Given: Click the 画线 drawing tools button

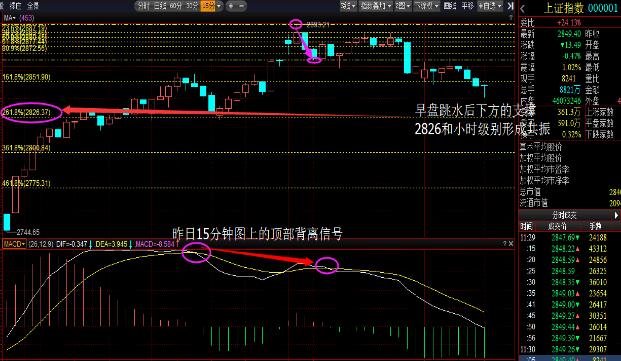Looking at the screenshot, I should click(x=450, y=6).
